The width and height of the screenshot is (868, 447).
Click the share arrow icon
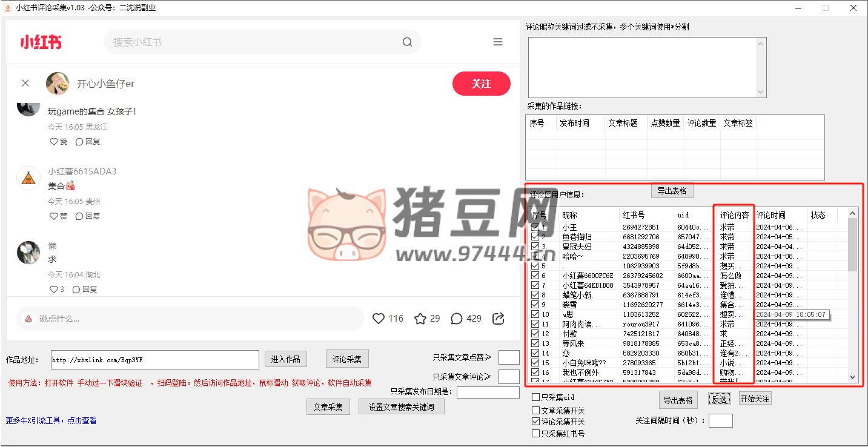coord(499,319)
